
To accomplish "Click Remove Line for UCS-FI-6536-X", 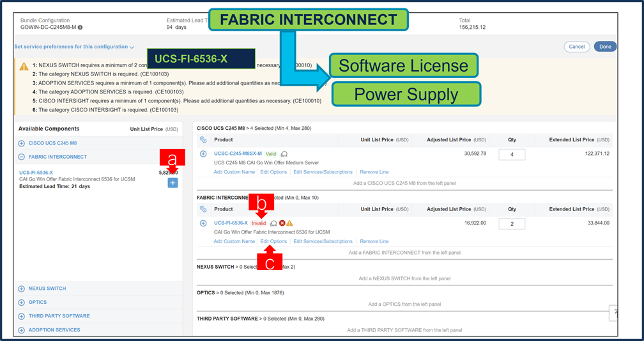I will pos(374,241).
